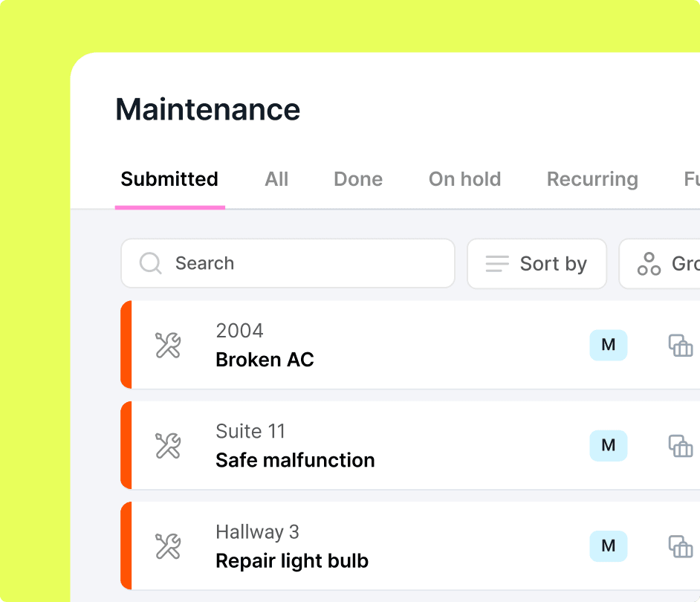Image resolution: width=700 pixels, height=602 pixels.
Task: Open the On hold tab
Action: pyautogui.click(x=464, y=179)
